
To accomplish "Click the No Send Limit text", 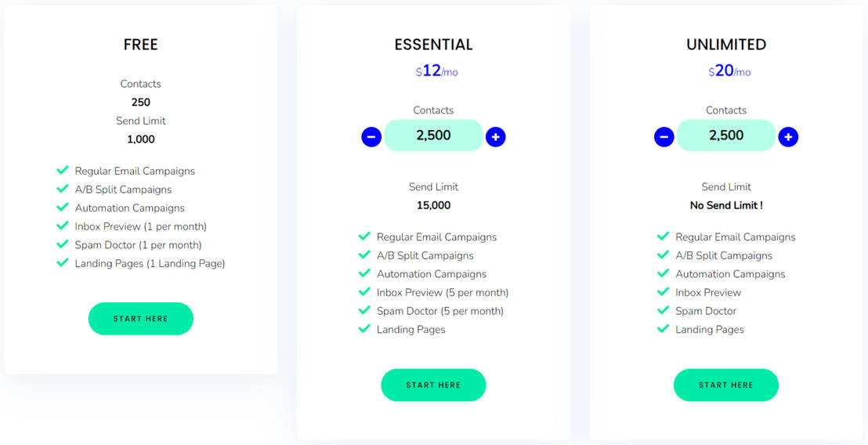I will [726, 205].
